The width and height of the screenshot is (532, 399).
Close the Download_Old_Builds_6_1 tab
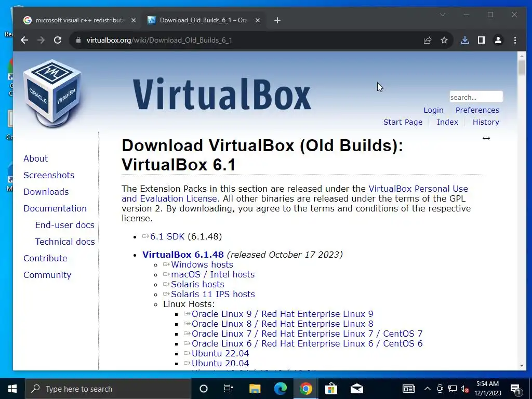tap(258, 20)
